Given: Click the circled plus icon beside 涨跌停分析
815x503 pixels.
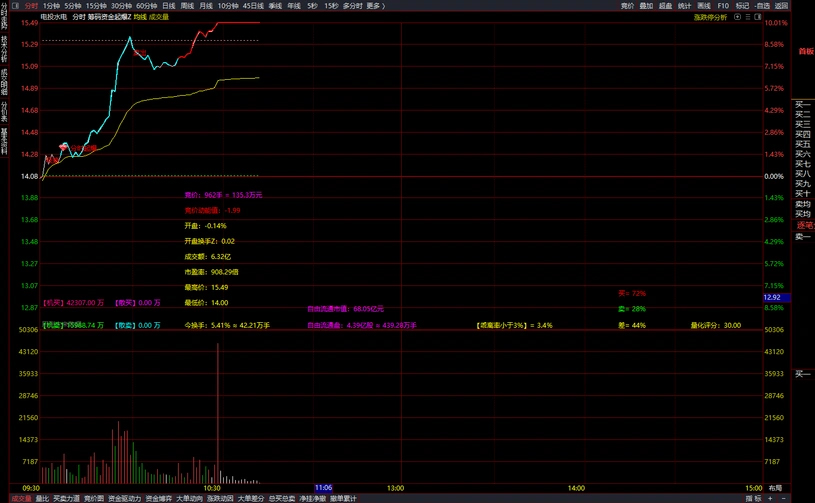Looking at the screenshot, I should (737, 17).
